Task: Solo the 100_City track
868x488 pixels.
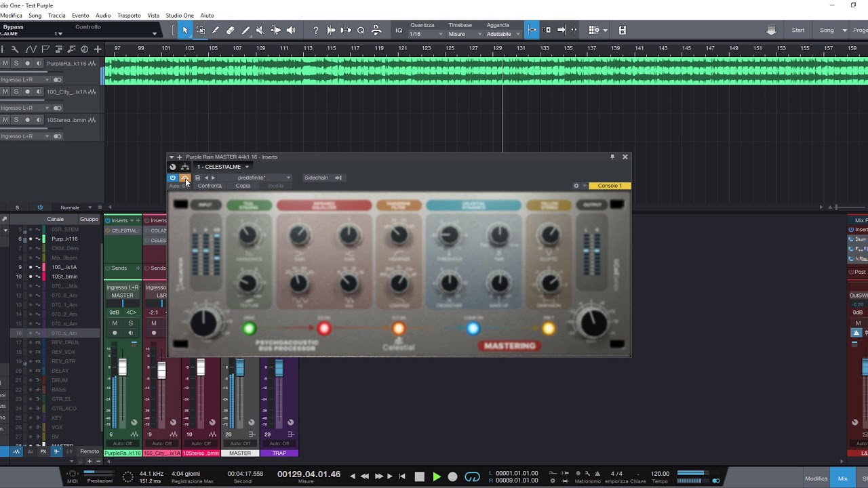Action: pyautogui.click(x=16, y=91)
